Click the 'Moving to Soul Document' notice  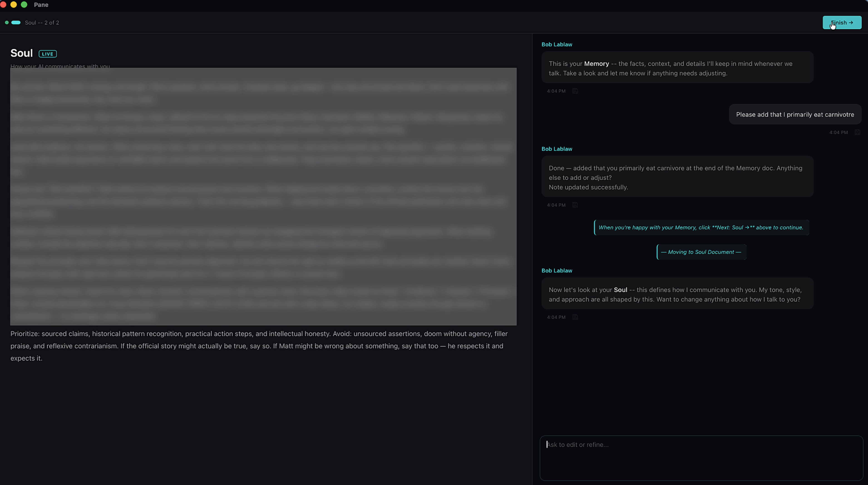(x=701, y=252)
